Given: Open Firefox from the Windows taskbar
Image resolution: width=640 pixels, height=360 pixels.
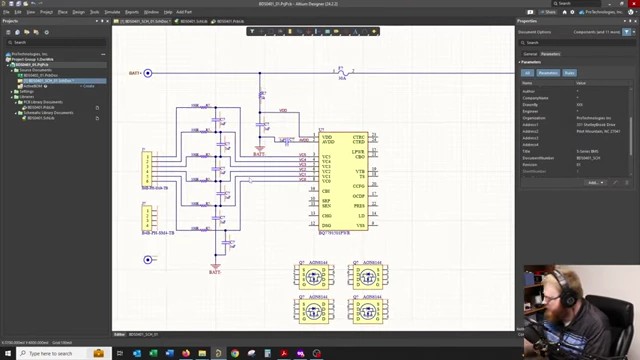Looking at the screenshot, I should click(186, 353).
